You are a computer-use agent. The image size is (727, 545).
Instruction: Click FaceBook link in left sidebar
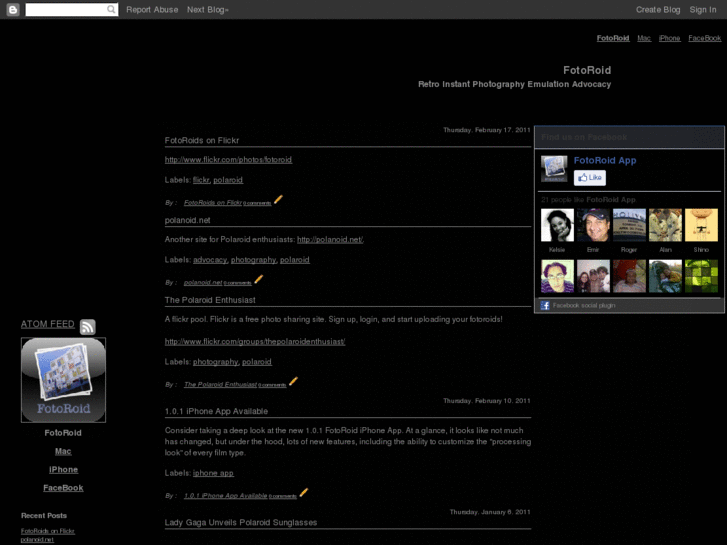click(63, 488)
